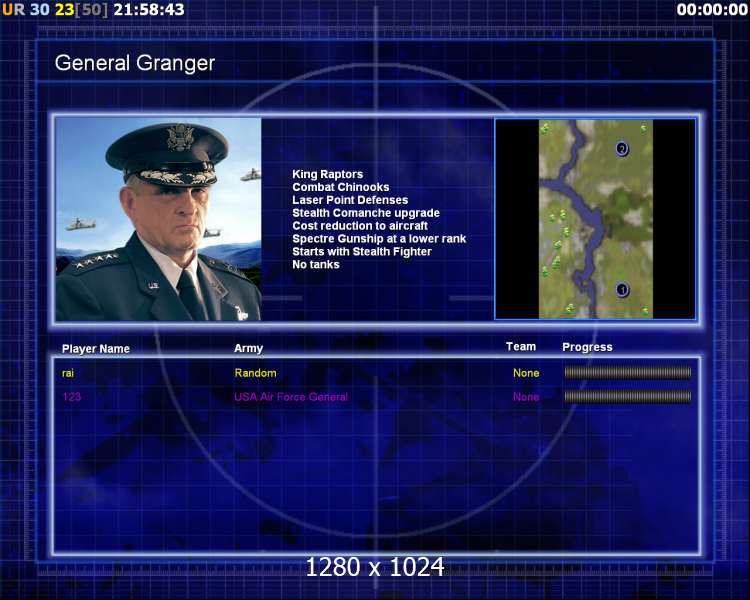This screenshot has height=600, width=750.
Task: Click the General Granger portrait image
Action: [158, 219]
